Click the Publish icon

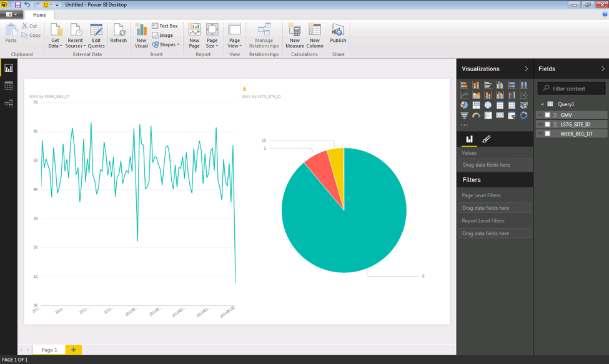pyautogui.click(x=338, y=34)
